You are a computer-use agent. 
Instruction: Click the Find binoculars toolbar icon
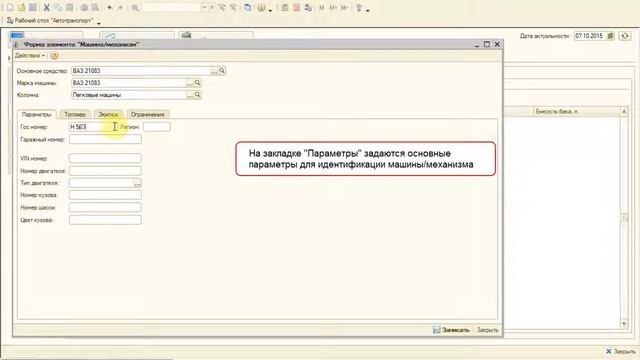click(x=135, y=8)
